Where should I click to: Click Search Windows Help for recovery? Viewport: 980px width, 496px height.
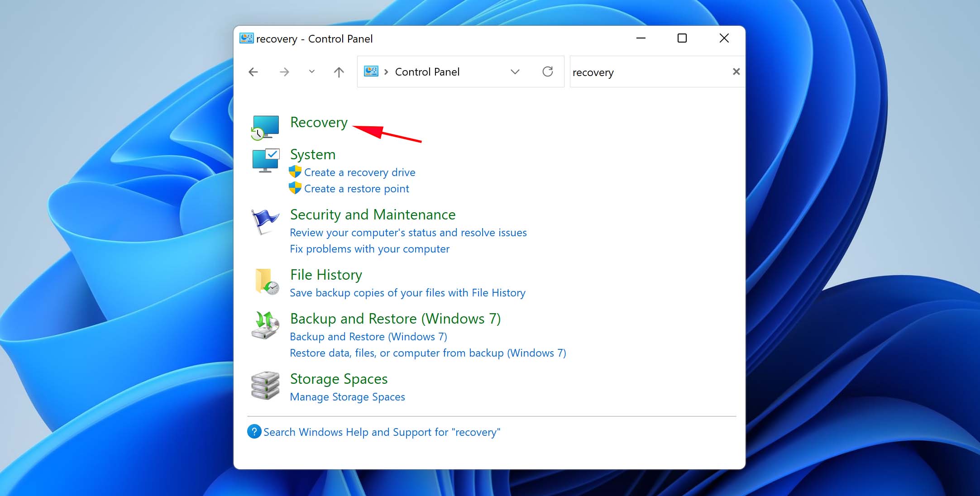click(x=382, y=433)
